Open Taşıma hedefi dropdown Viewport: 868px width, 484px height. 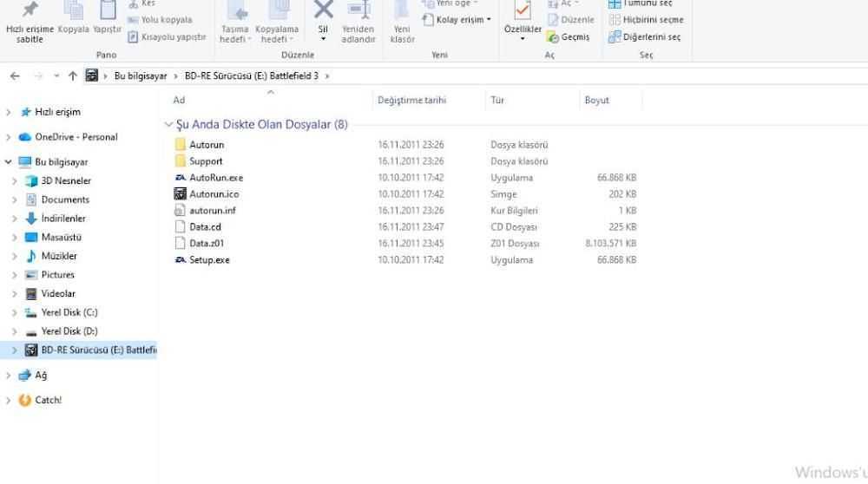pos(235,23)
